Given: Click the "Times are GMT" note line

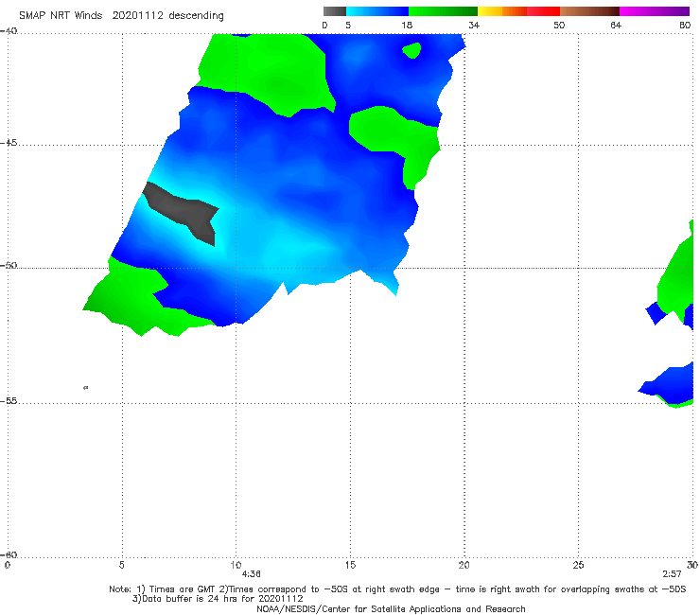Looking at the screenshot, I should [397, 589].
